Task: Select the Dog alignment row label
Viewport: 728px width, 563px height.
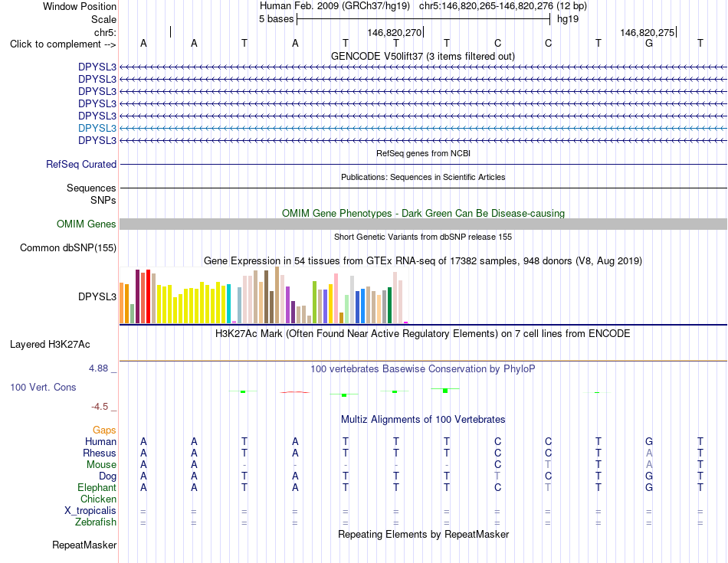Action: pos(107,476)
